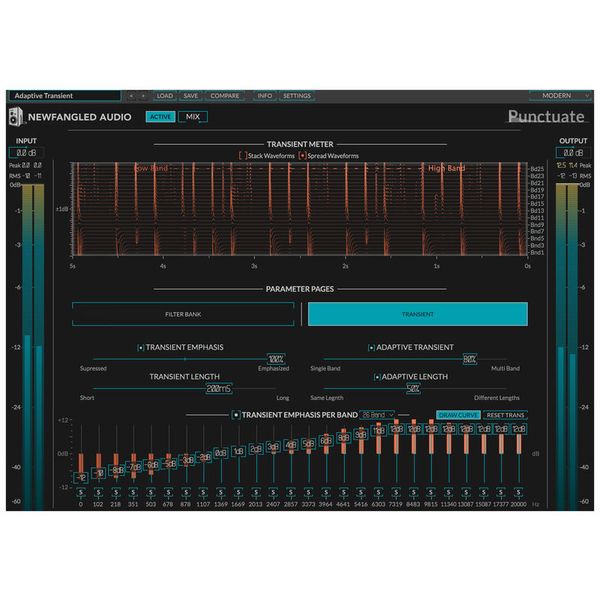Toggle the MIX switch
This screenshot has height=600, width=600.
click(x=193, y=117)
